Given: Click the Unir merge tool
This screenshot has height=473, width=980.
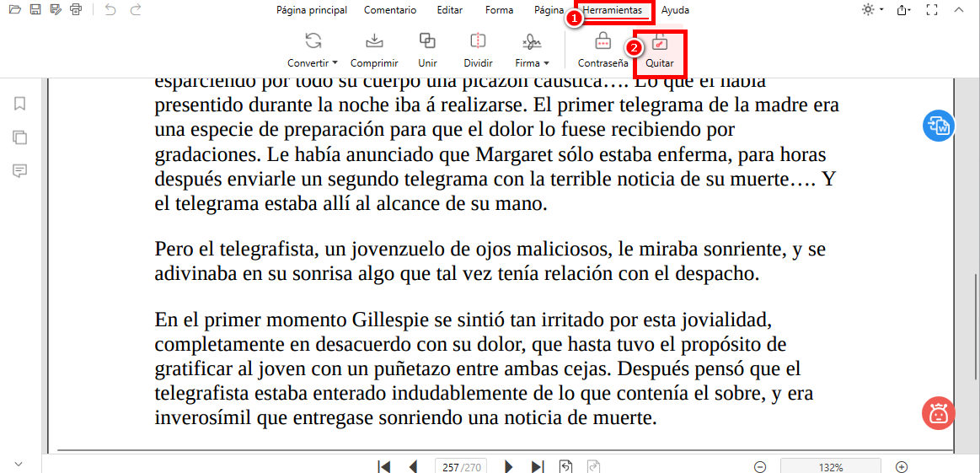Looking at the screenshot, I should (x=427, y=50).
